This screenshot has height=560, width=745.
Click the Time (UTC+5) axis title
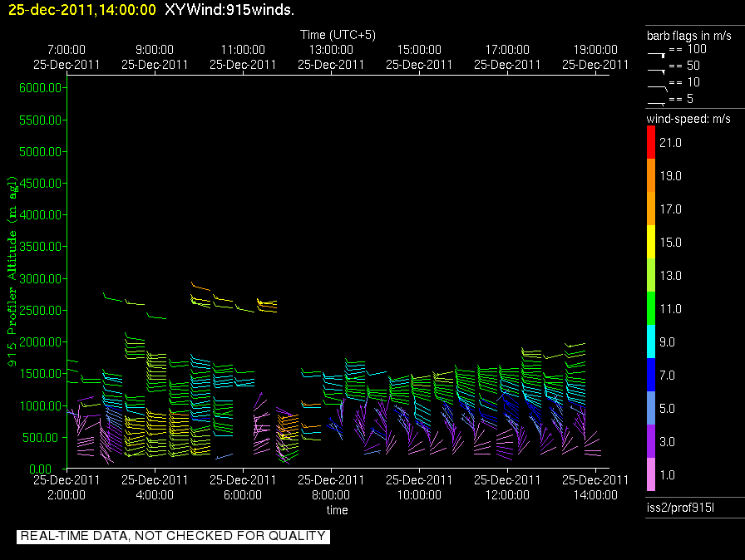click(x=338, y=35)
